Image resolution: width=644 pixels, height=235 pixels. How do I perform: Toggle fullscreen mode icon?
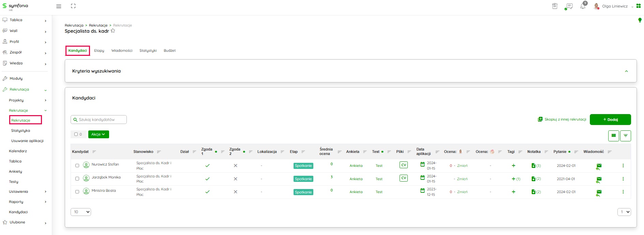click(x=73, y=6)
